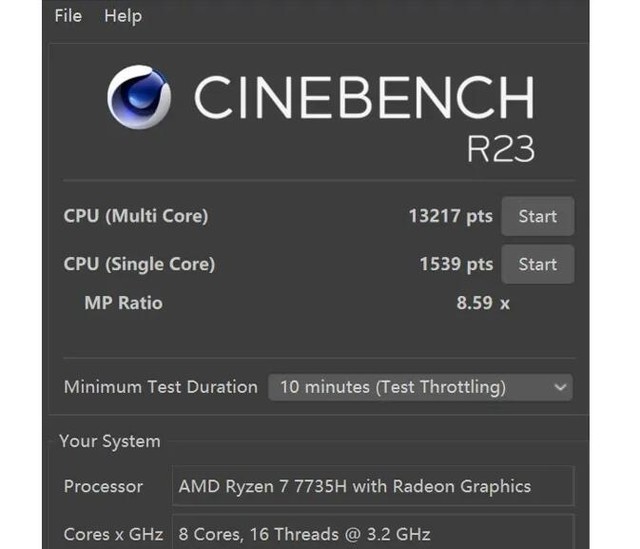Click the MP Ratio label

click(x=123, y=303)
